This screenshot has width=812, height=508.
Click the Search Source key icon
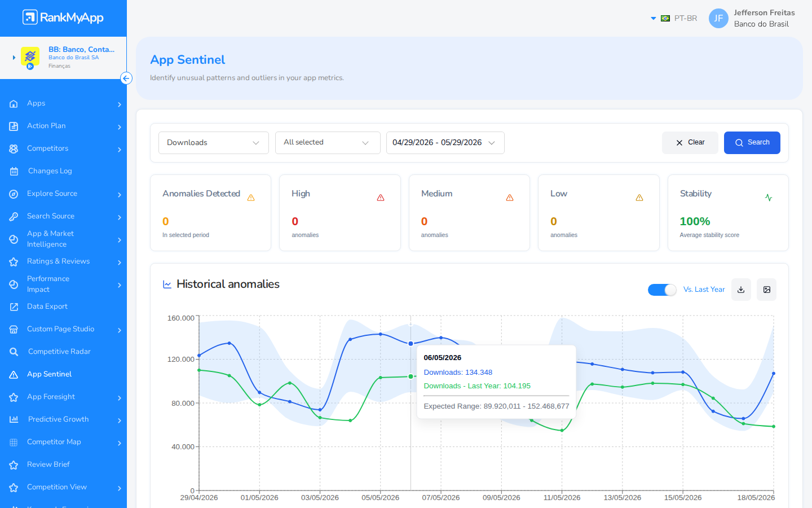14,217
